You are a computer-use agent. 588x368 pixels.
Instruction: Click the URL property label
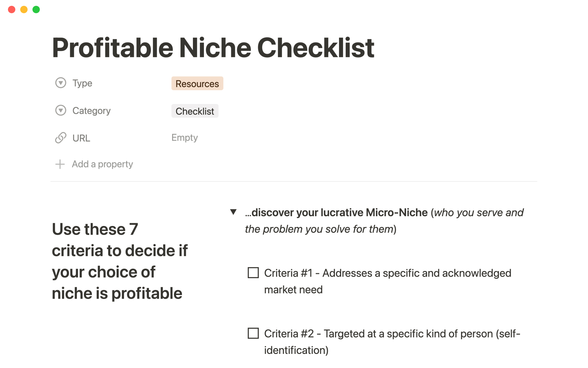pos(81,138)
